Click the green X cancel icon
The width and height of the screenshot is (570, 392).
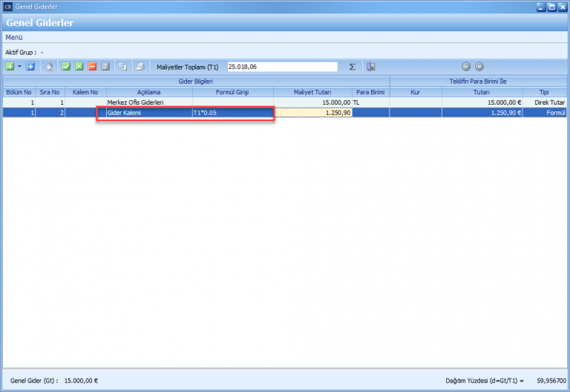point(79,67)
